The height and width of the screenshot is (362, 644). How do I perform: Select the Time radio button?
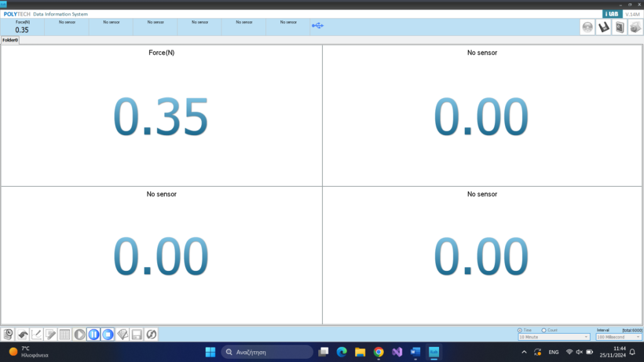520,330
